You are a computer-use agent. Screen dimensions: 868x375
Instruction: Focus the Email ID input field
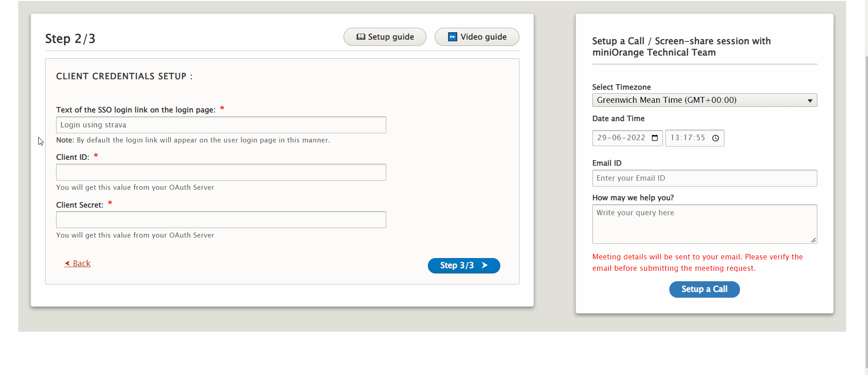(704, 178)
